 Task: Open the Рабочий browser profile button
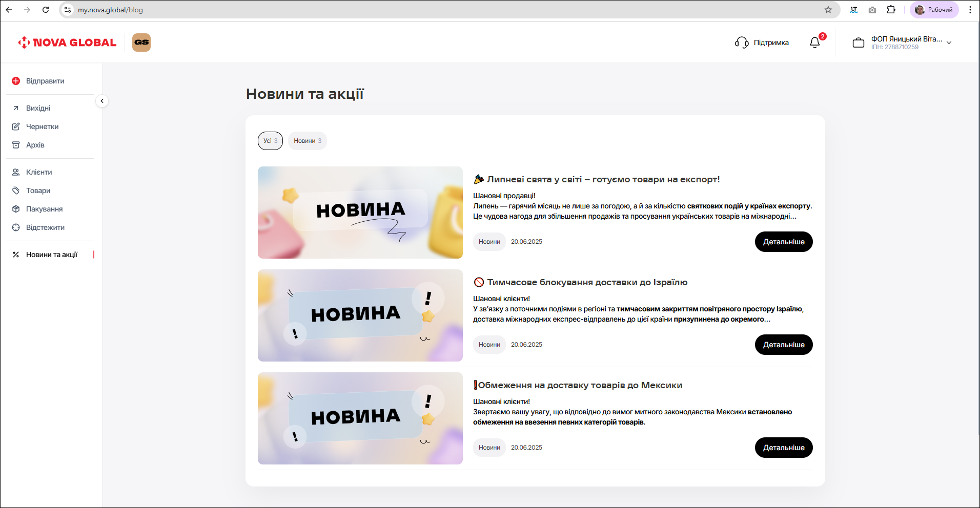tap(934, 10)
